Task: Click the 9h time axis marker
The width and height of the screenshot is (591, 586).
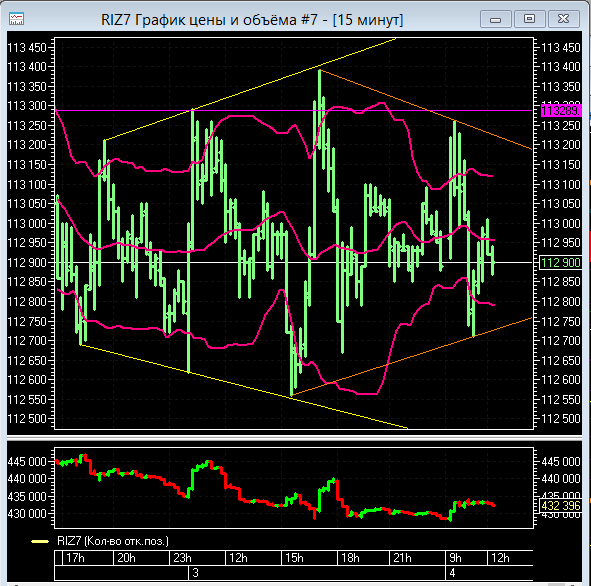Action: 455,558
